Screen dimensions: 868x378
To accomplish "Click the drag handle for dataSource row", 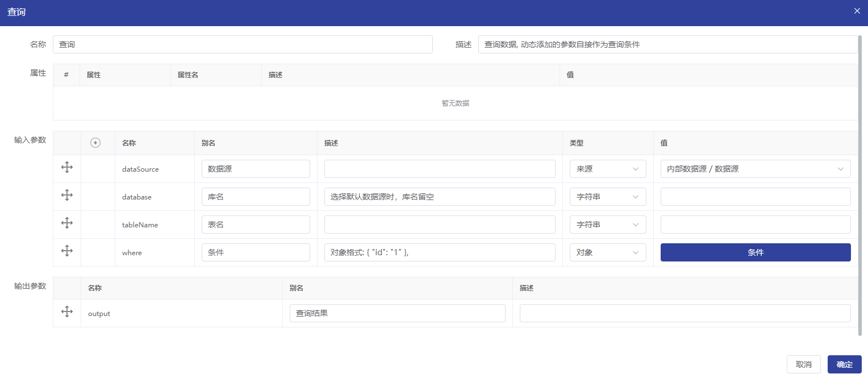I will 67,168.
